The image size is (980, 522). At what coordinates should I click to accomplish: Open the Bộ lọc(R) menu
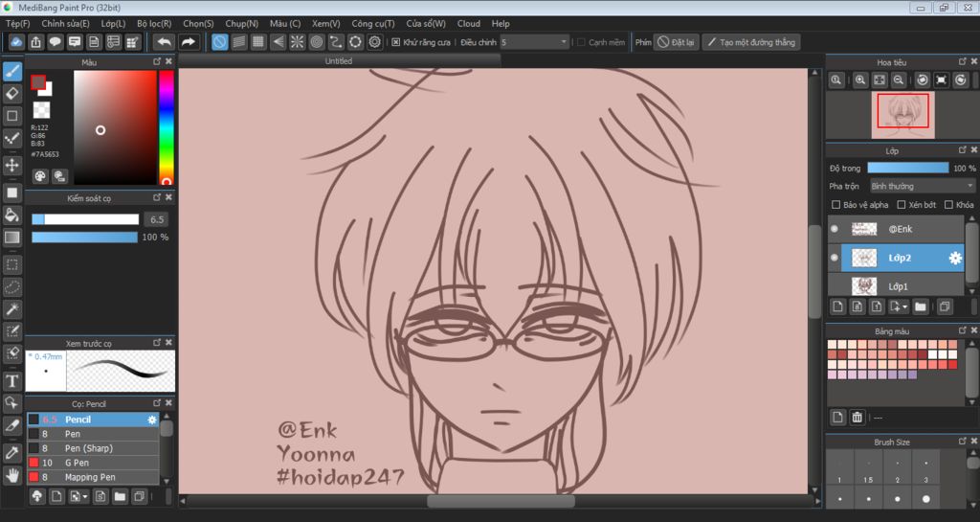pyautogui.click(x=154, y=24)
